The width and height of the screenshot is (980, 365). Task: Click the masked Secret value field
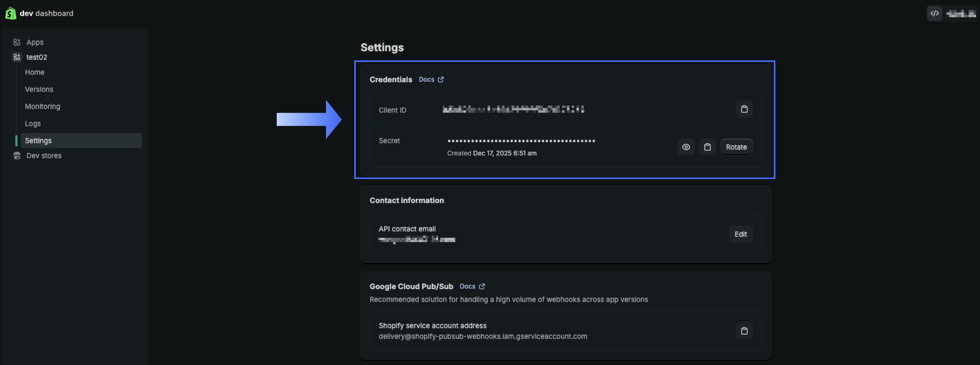[521, 141]
